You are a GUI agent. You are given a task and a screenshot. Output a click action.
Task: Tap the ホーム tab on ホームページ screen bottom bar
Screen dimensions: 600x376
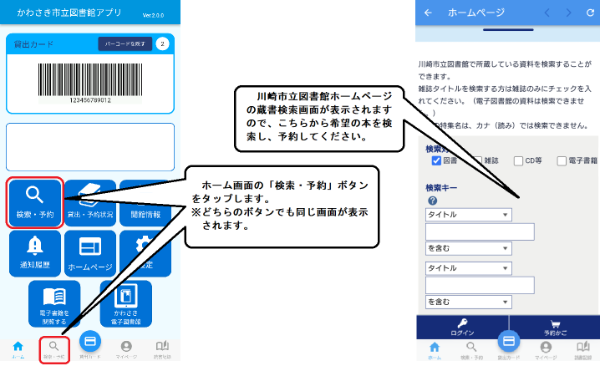coord(434,350)
